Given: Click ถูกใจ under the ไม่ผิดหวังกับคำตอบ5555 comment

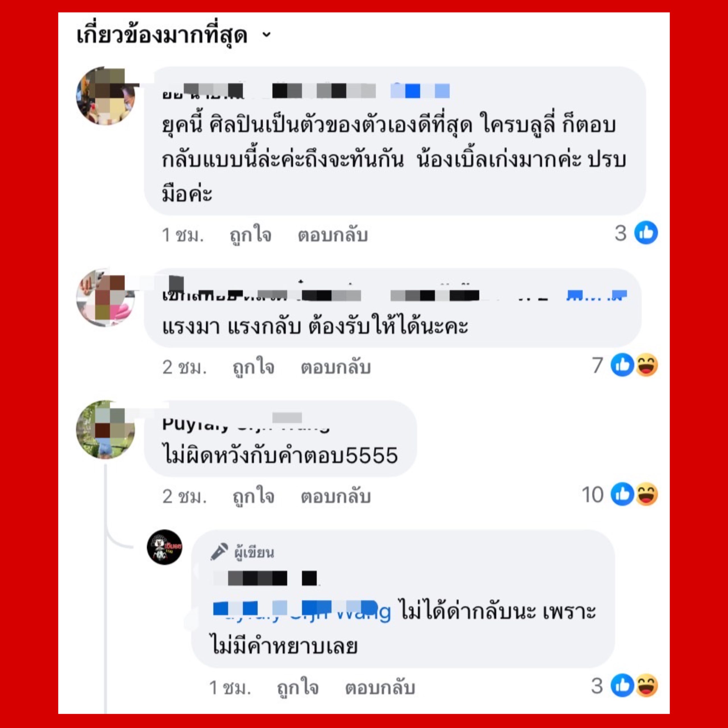Looking at the screenshot, I should [x=253, y=496].
